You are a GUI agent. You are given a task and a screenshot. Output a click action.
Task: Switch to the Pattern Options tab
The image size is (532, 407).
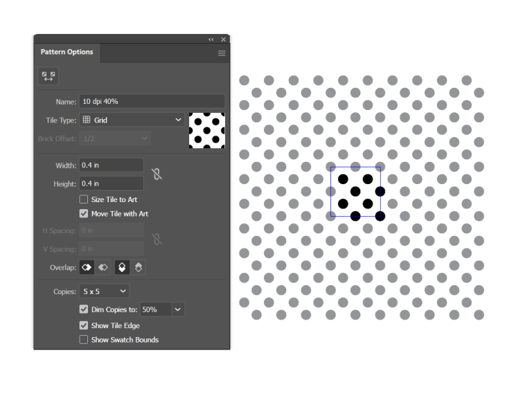66,52
